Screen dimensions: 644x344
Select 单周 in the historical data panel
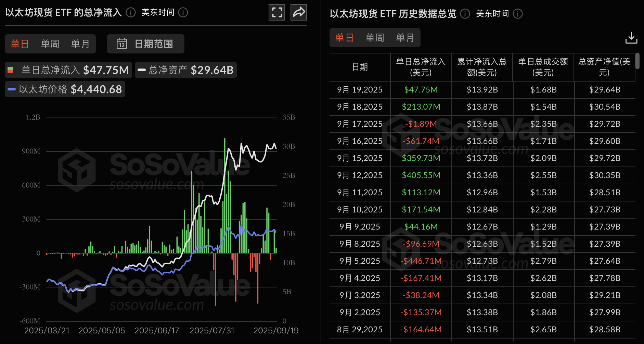coord(375,38)
